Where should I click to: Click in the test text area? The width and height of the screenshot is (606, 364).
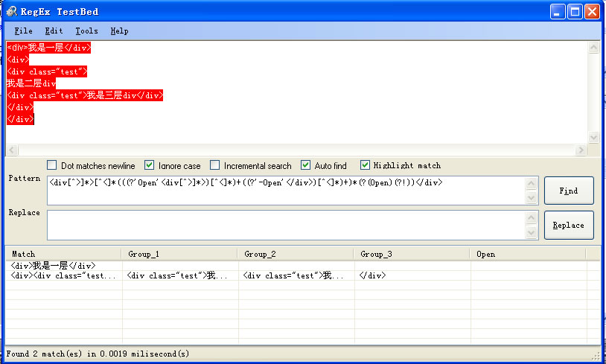[x=296, y=92]
